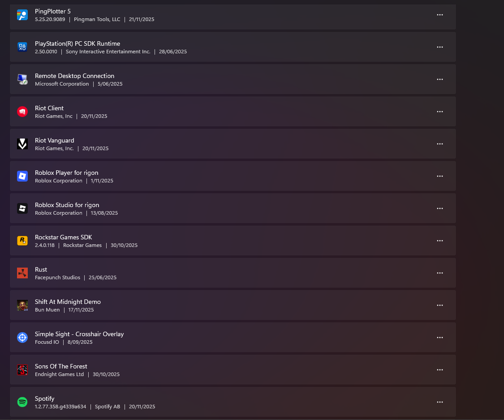Open more options for Riot Vanguard
The image size is (504, 420).
coord(440,144)
